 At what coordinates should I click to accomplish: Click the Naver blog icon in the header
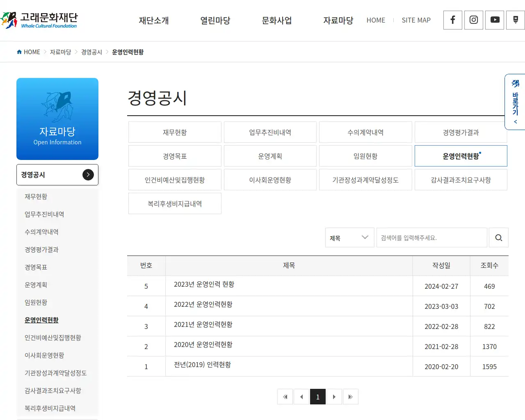pos(515,20)
